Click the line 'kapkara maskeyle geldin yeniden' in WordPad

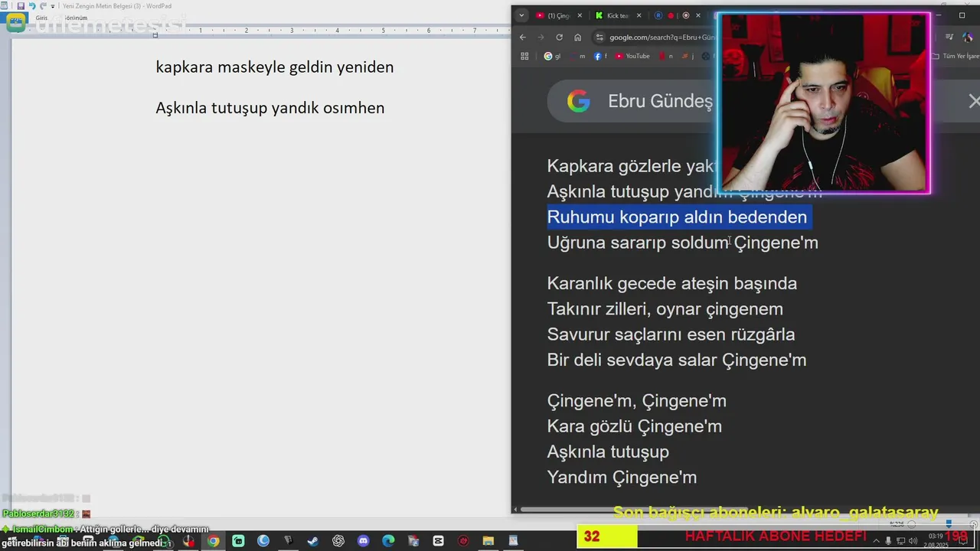tap(275, 67)
